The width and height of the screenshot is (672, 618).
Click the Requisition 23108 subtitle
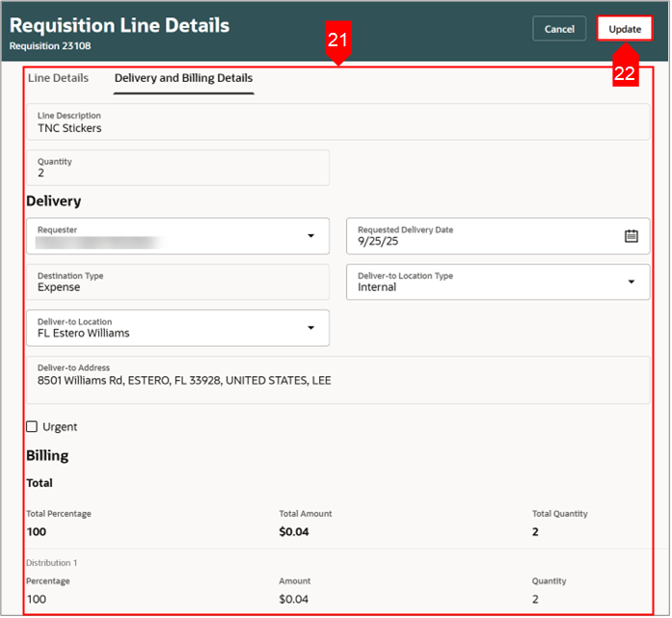50,46
